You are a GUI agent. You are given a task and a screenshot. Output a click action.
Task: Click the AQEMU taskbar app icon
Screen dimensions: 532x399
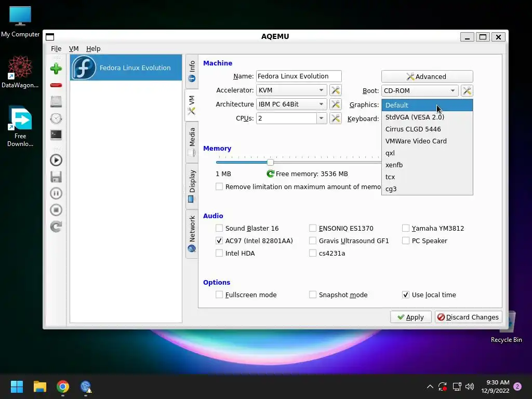click(86, 387)
